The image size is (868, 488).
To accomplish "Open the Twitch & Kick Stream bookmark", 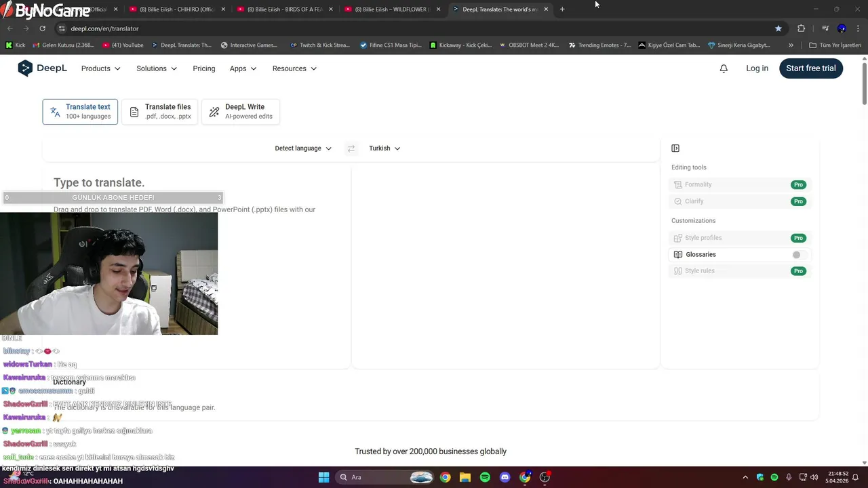I will click(x=319, y=45).
